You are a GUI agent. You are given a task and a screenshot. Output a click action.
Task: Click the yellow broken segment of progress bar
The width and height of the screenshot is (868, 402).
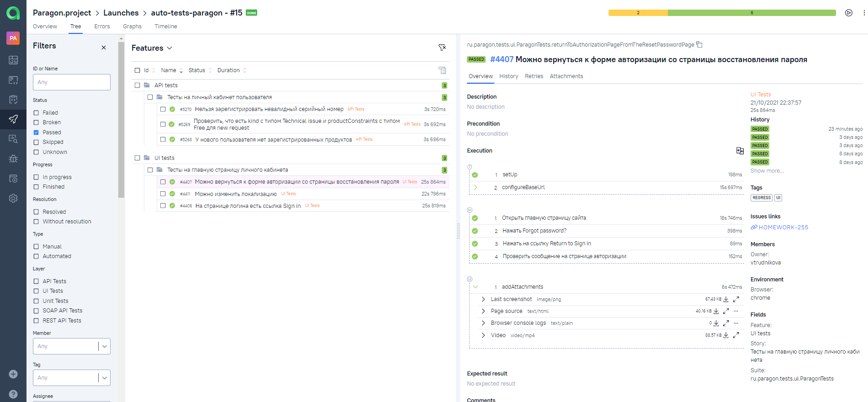pyautogui.click(x=638, y=13)
